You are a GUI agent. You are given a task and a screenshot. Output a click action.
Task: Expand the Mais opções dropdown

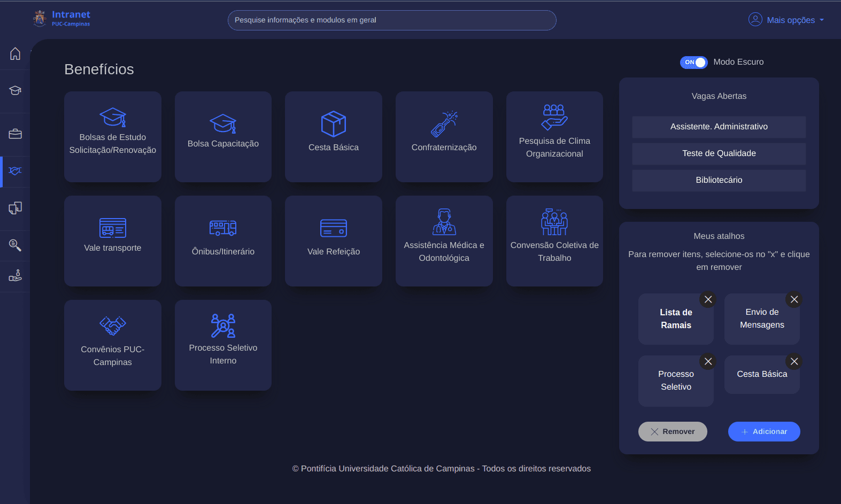tap(786, 20)
